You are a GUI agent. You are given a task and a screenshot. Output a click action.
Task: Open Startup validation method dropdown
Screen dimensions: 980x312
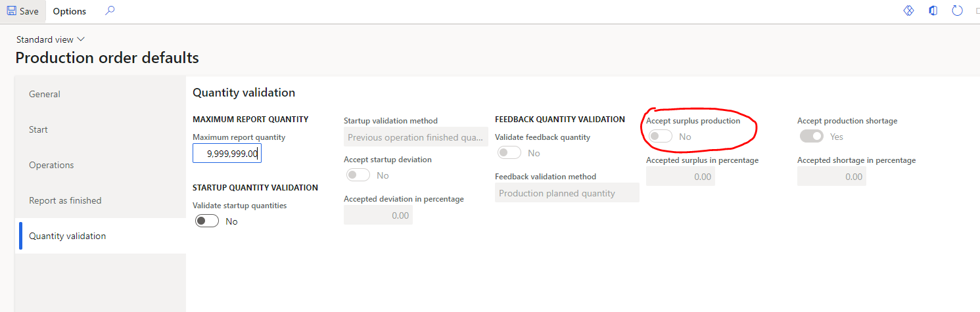click(x=416, y=137)
